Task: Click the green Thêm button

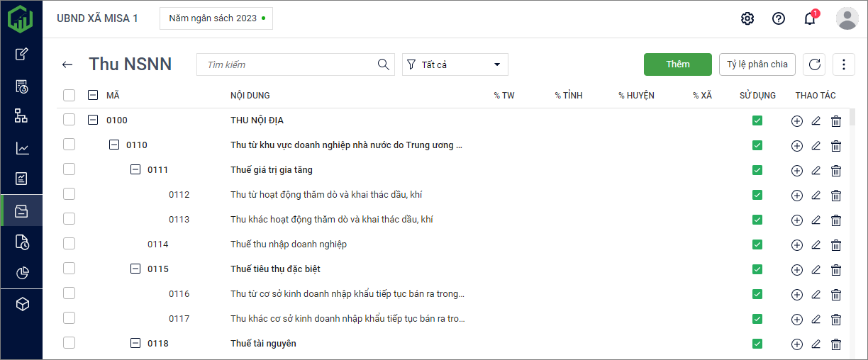Action: pyautogui.click(x=677, y=64)
